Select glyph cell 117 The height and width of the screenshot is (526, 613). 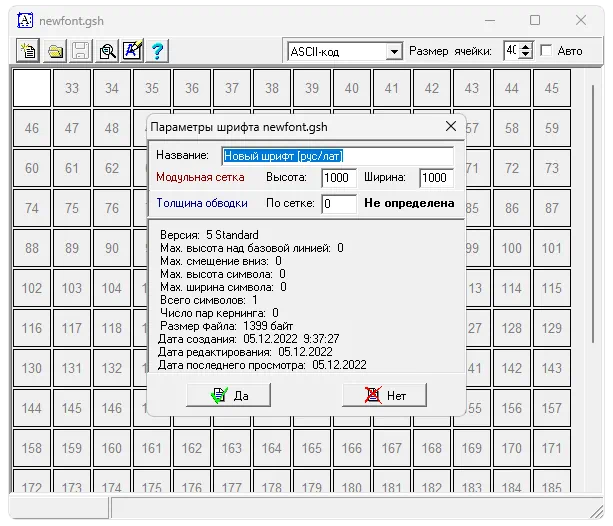tap(72, 328)
